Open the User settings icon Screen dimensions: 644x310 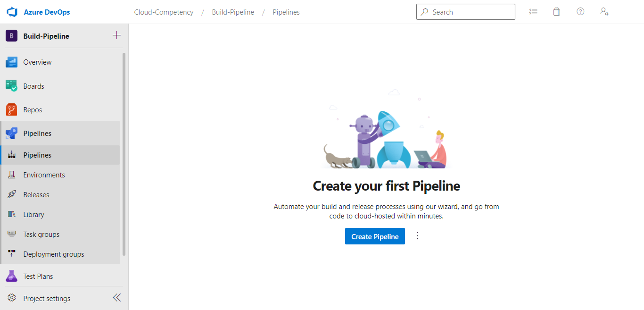click(x=604, y=12)
